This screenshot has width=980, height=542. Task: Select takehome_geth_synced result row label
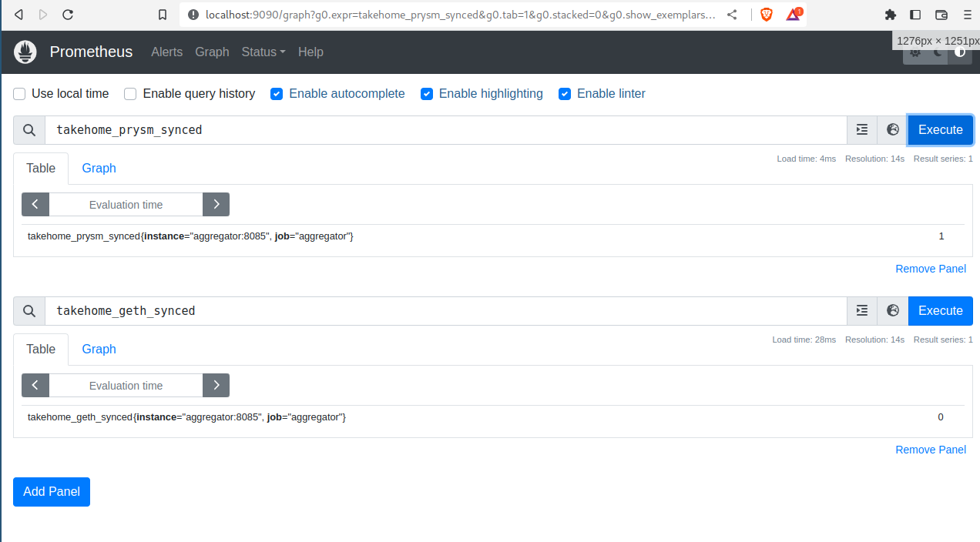pos(186,417)
